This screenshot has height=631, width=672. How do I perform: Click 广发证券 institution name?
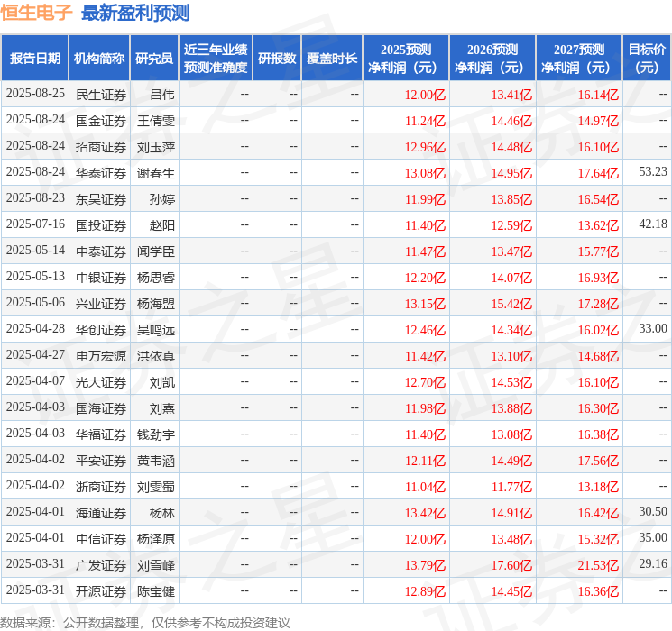click(101, 565)
